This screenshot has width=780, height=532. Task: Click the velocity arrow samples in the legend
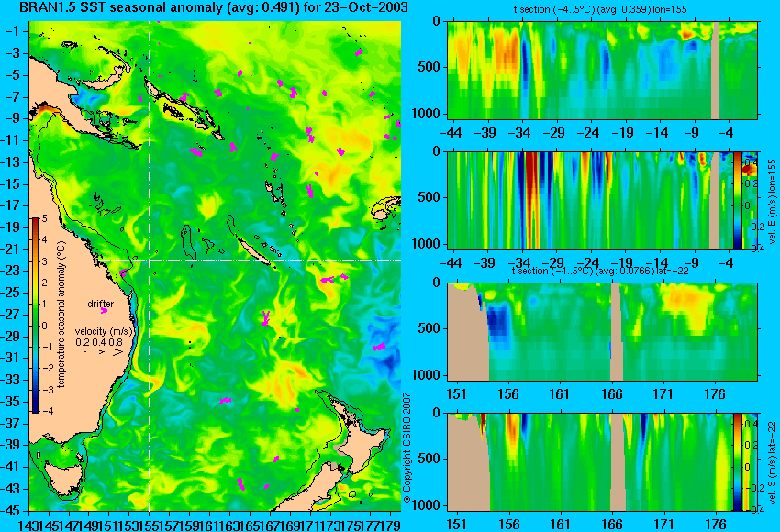pyautogui.click(x=103, y=352)
